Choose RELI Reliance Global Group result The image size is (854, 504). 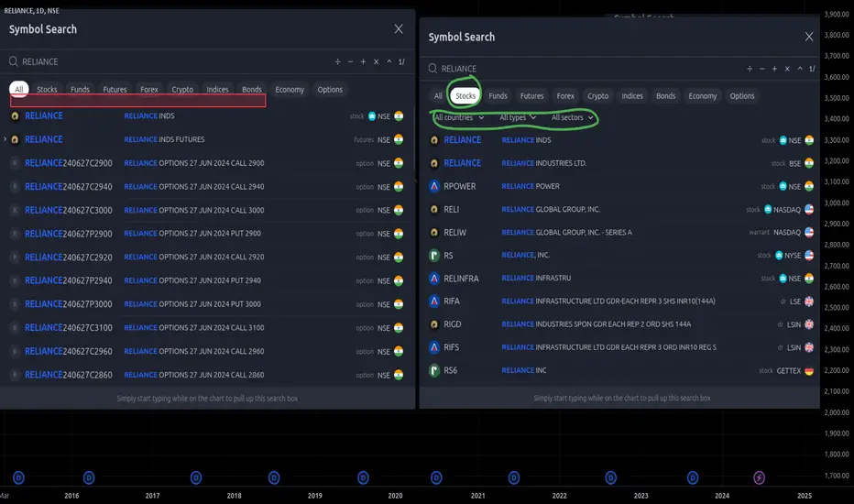pyautogui.click(x=619, y=209)
